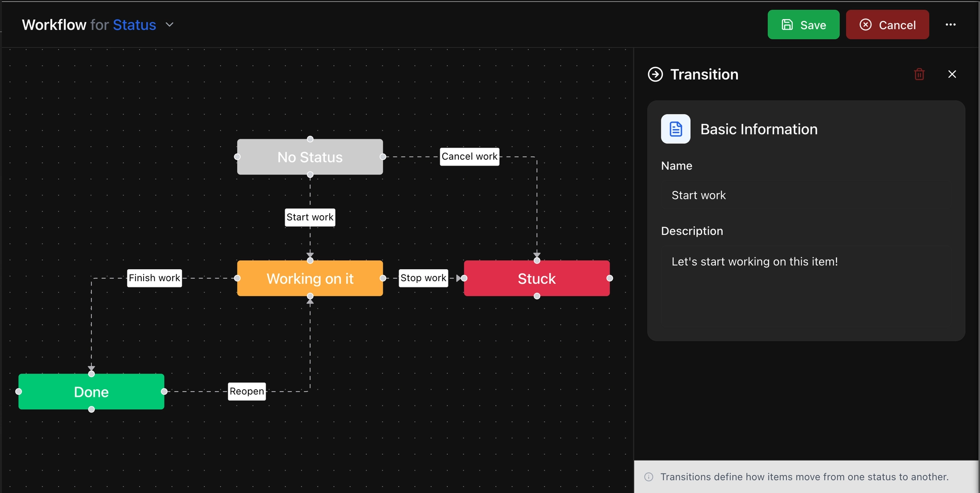
Task: Edit the transition Name field
Action: 806,196
